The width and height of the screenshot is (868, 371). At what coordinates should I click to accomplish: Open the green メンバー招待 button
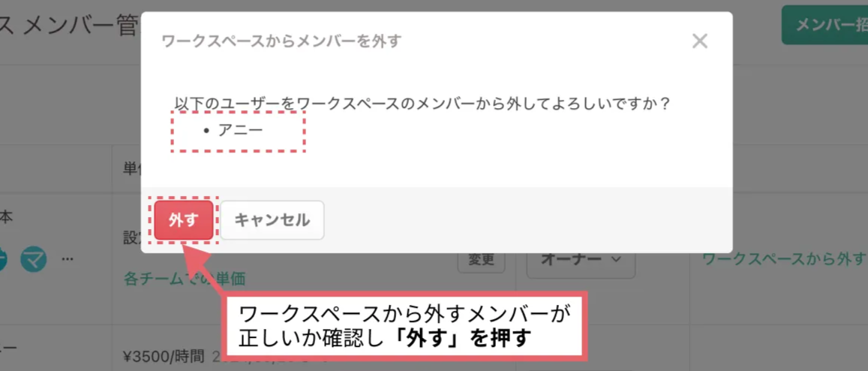(x=824, y=25)
